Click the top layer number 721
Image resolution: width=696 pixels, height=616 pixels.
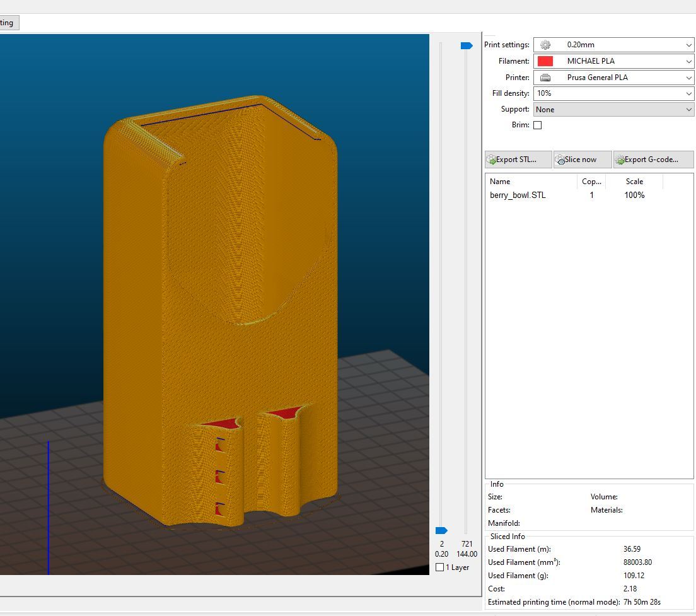click(467, 543)
